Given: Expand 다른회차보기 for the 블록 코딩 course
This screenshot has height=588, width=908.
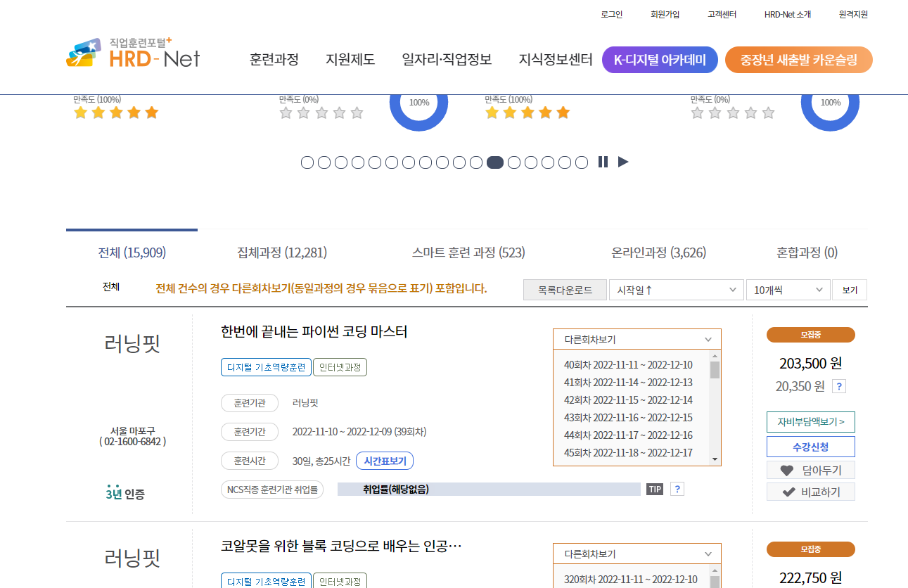Looking at the screenshot, I should pyautogui.click(x=637, y=554).
